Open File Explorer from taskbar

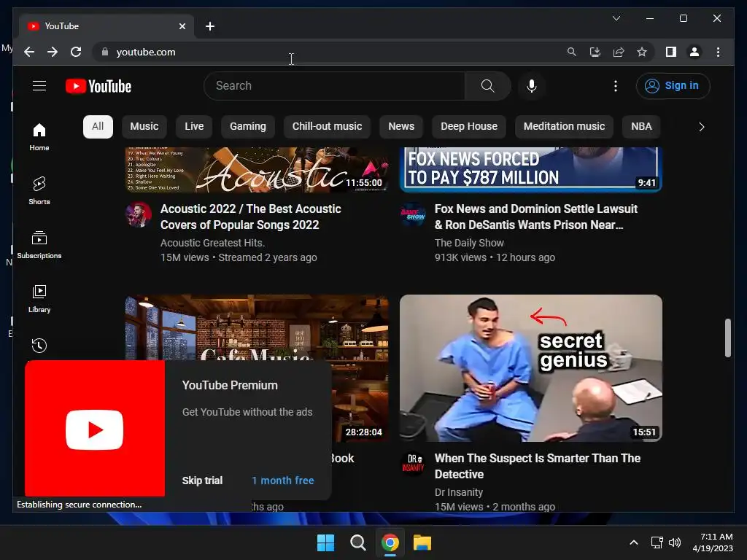click(422, 542)
